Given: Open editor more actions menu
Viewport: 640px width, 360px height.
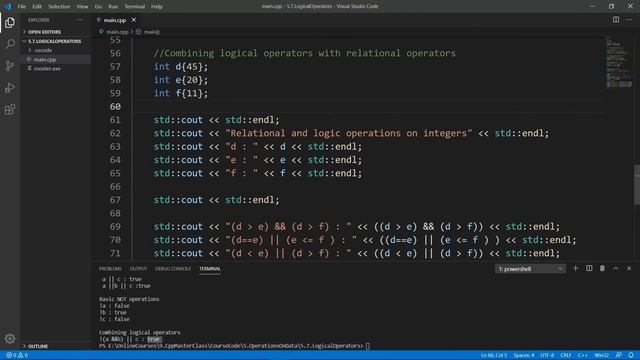Looking at the screenshot, I should 629,20.
